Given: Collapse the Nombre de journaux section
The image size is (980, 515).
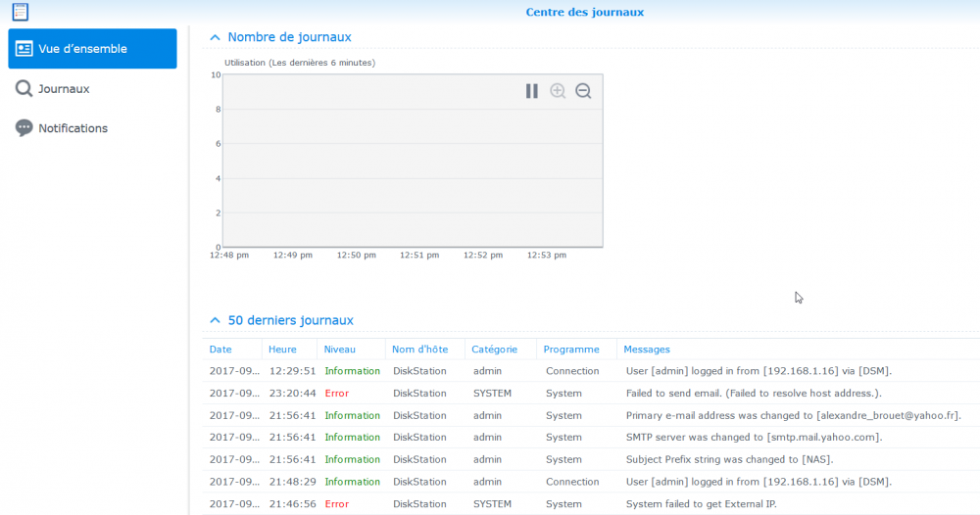Looking at the screenshot, I should click(216, 37).
